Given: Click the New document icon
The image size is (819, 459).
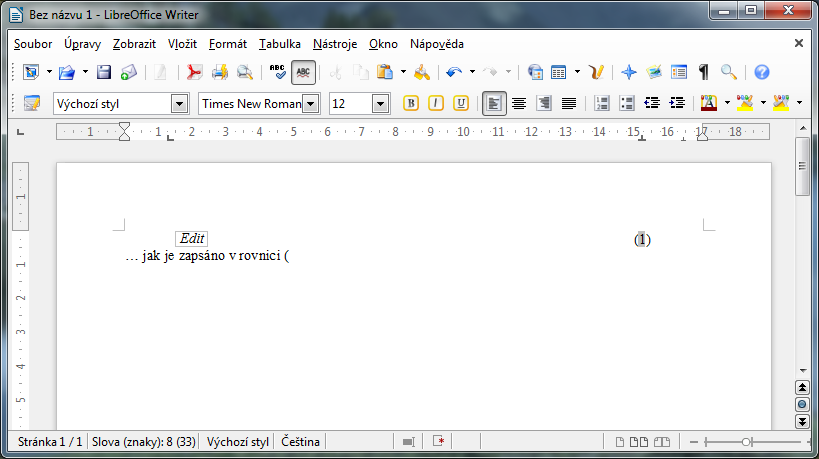Looking at the screenshot, I should coord(31,72).
